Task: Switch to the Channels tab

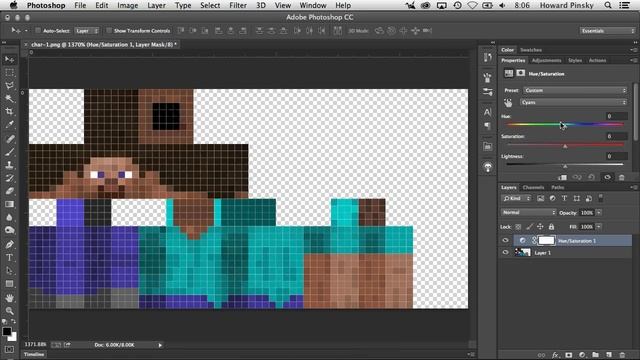Action: click(533, 187)
